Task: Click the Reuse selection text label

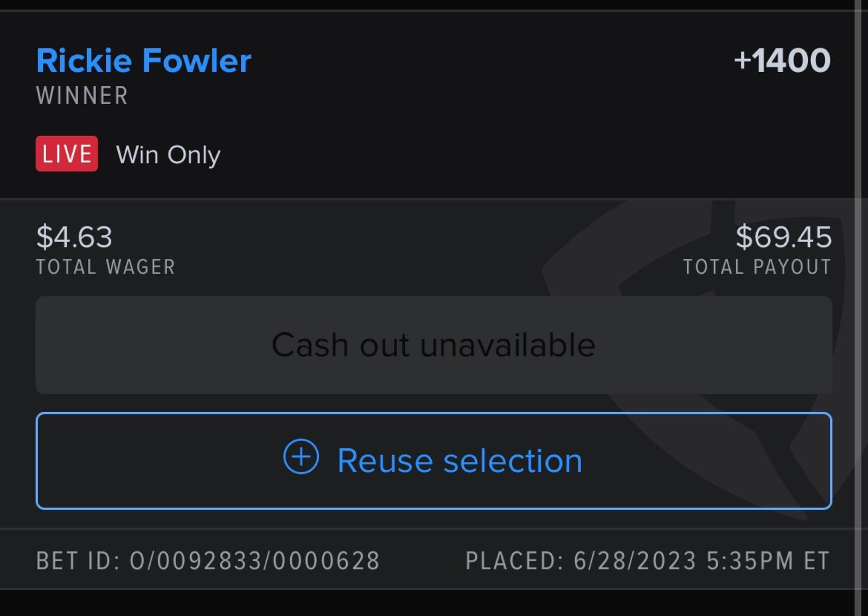Action: click(x=459, y=461)
